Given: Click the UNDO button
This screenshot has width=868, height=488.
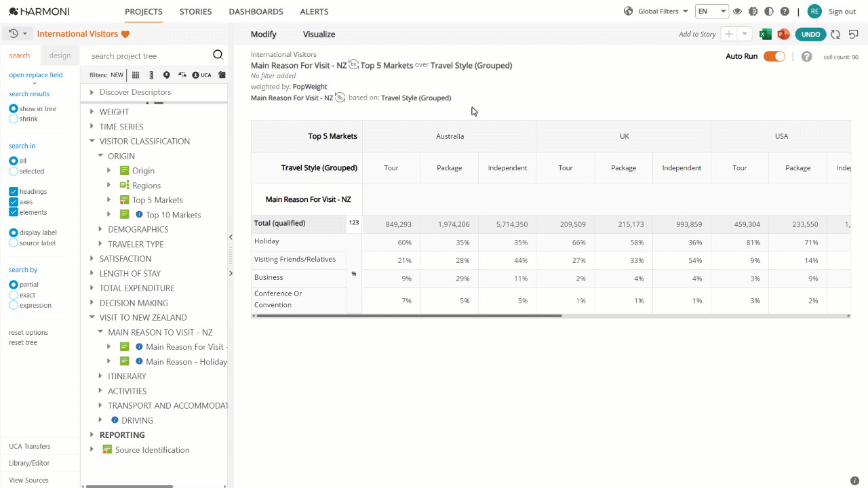Looking at the screenshot, I should click(810, 35).
